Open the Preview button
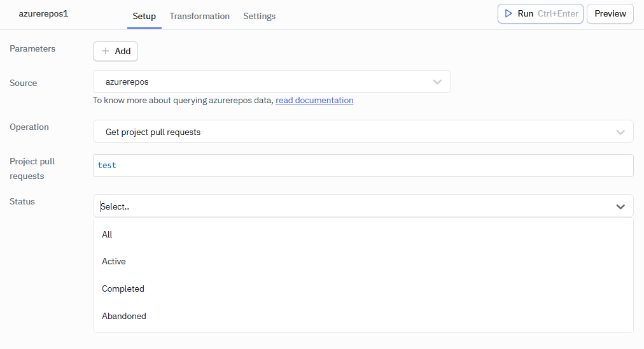Screen dimensions: 644x349 pyautogui.click(x=610, y=13)
